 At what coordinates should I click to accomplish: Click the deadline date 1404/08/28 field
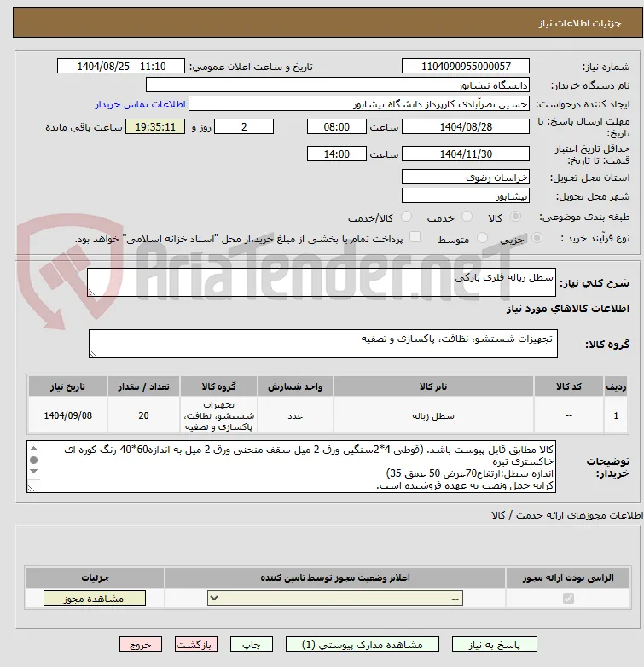point(466,127)
